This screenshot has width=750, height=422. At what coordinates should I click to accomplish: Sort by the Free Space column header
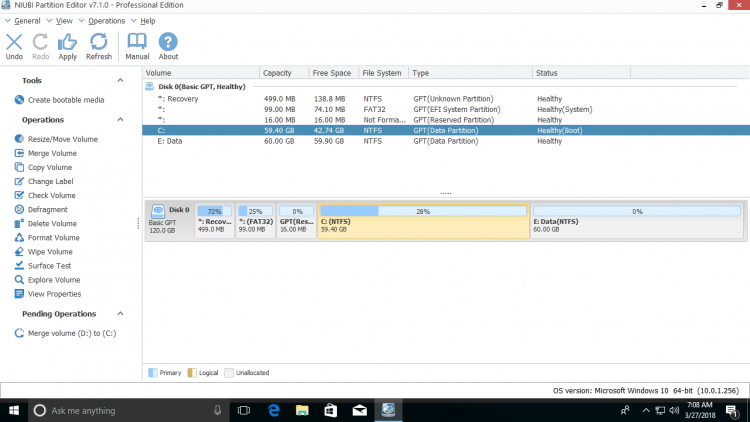[x=334, y=73]
